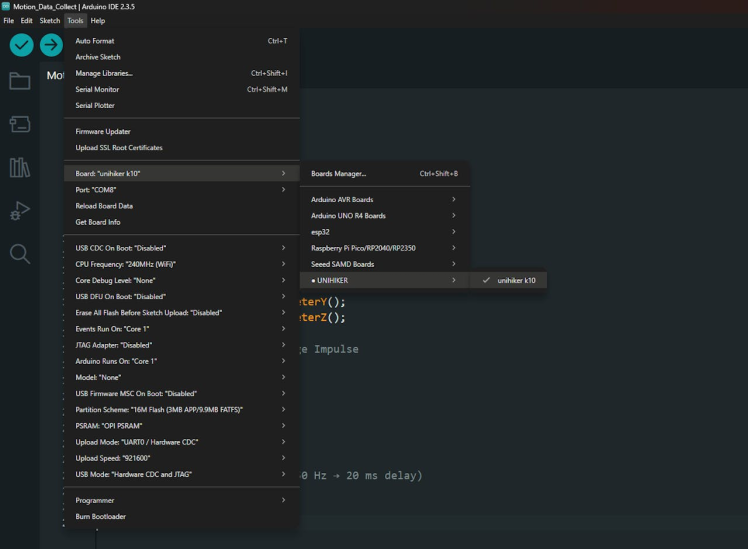The image size is (748, 549).
Task: Expand the Port COM8 submenu
Action: click(180, 189)
